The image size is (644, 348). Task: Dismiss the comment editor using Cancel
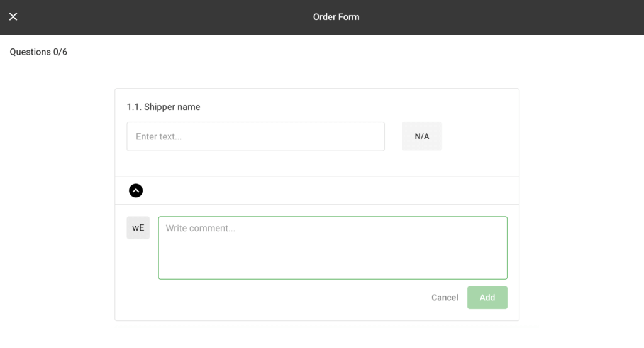[x=445, y=298]
